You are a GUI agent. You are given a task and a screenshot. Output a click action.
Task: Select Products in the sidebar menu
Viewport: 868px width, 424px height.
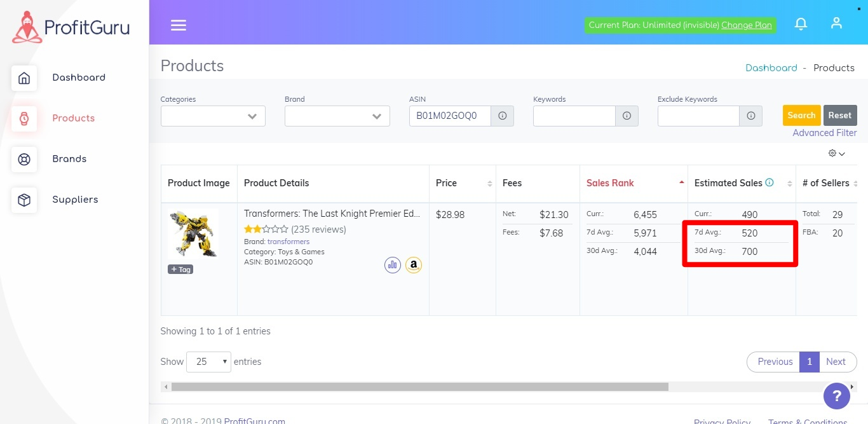[74, 118]
